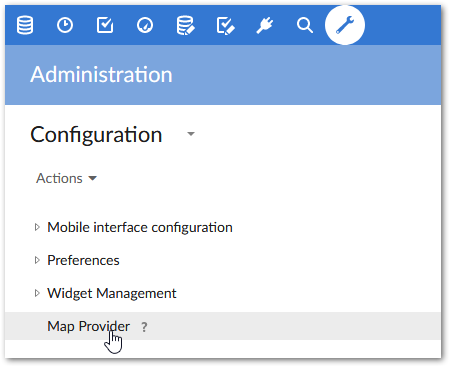Click the question mark help beside Map Provider

[x=144, y=327]
